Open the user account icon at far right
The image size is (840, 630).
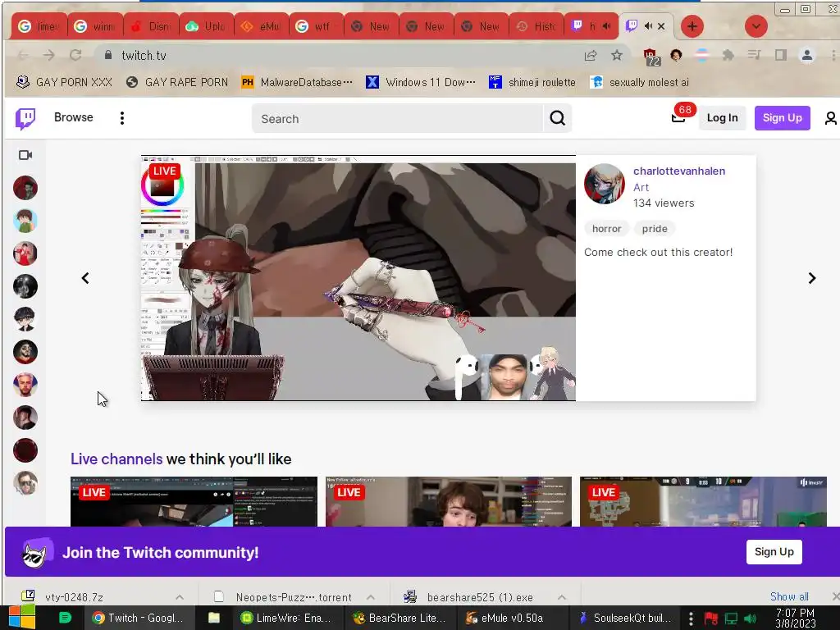(x=830, y=118)
